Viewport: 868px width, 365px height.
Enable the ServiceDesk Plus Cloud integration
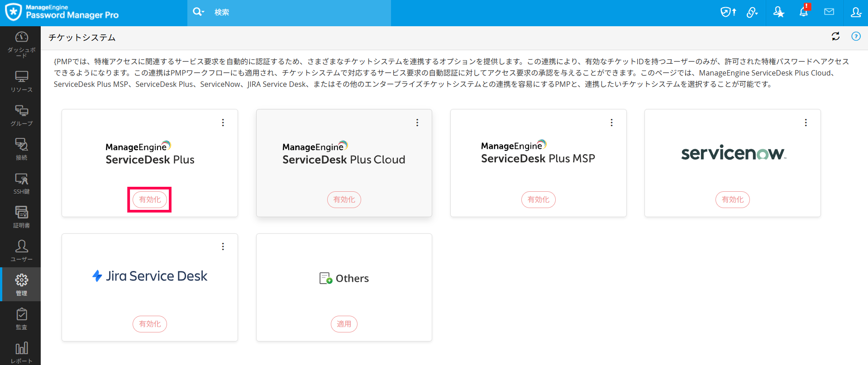coord(344,199)
